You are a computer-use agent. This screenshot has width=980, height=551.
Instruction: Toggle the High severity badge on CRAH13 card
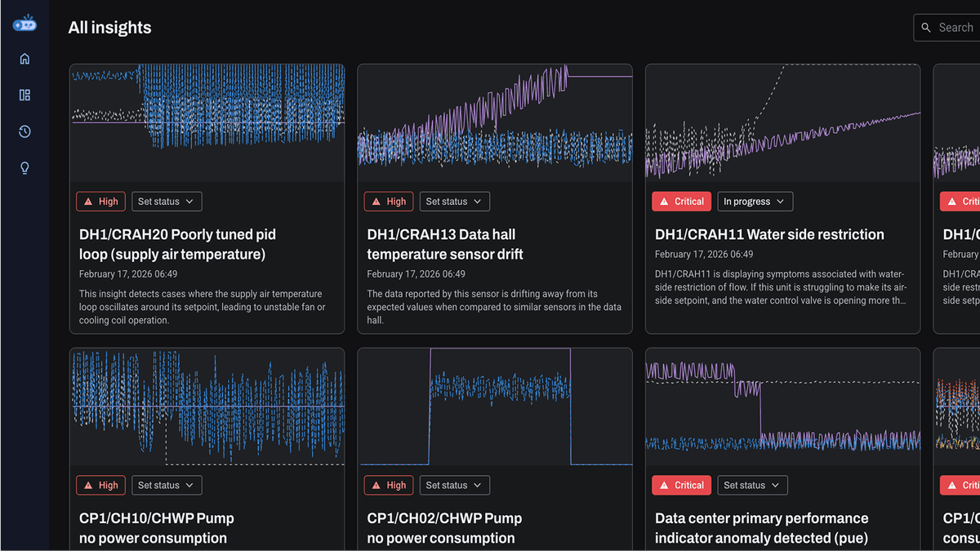pyautogui.click(x=388, y=201)
